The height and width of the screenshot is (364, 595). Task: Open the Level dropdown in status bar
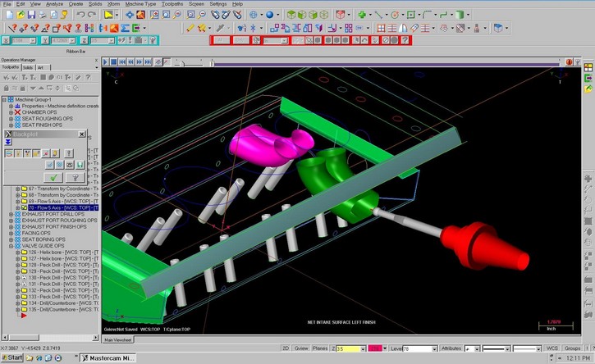[434, 349]
